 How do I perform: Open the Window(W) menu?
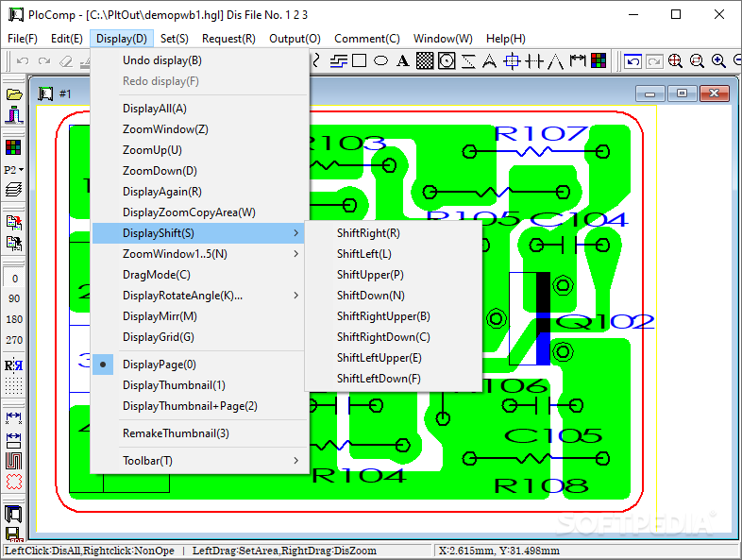pyautogui.click(x=443, y=39)
